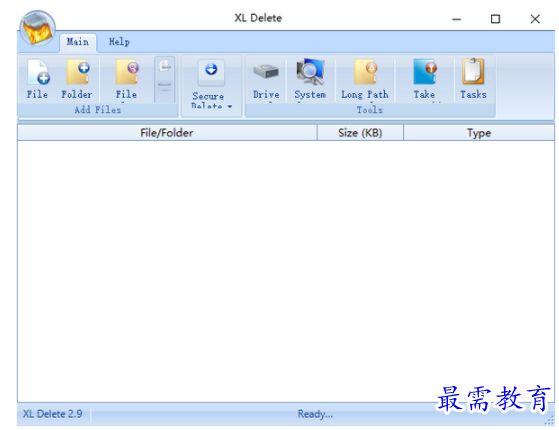Sort list by File/Folder column header
Image resolution: width=559 pixels, height=430 pixels.
(x=167, y=133)
